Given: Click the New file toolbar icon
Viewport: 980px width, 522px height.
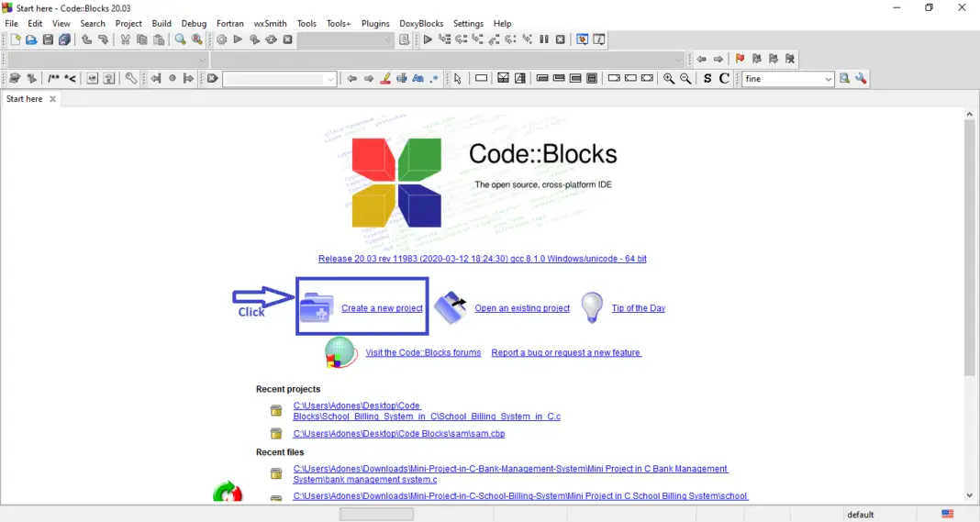Looking at the screenshot, I should [15, 40].
